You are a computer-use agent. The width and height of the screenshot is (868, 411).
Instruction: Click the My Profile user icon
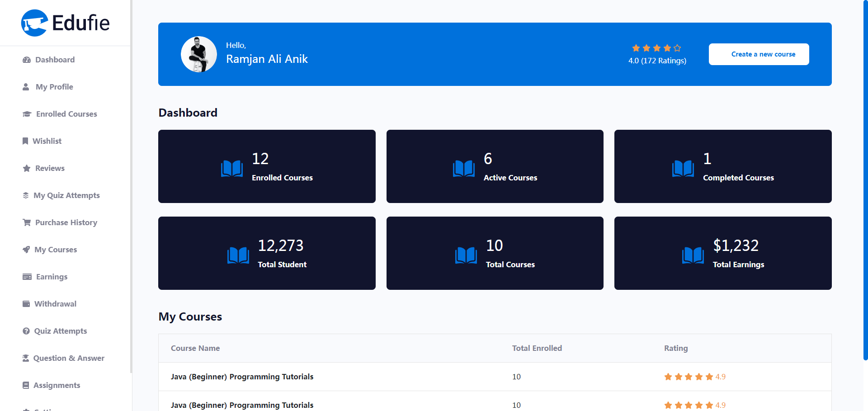tap(26, 87)
